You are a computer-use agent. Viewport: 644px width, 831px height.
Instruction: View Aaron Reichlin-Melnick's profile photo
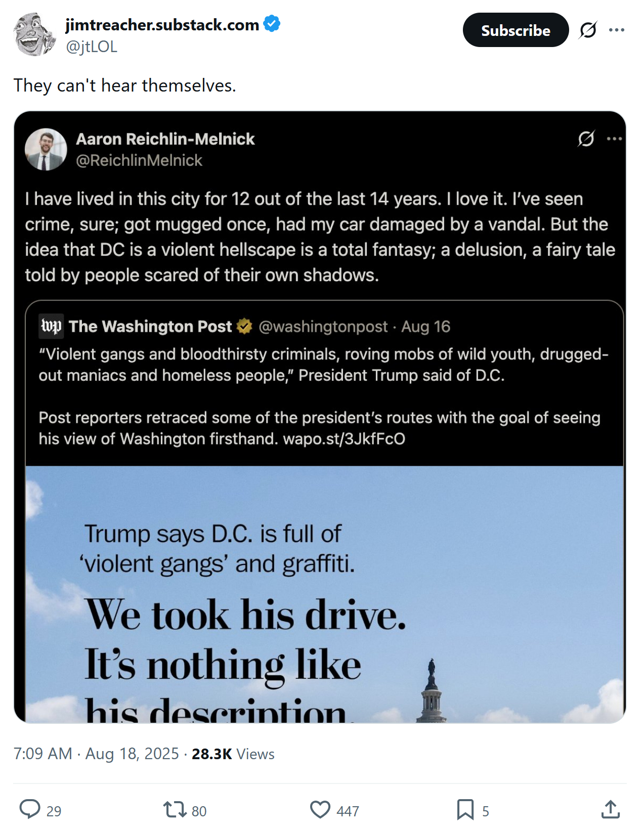(46, 149)
